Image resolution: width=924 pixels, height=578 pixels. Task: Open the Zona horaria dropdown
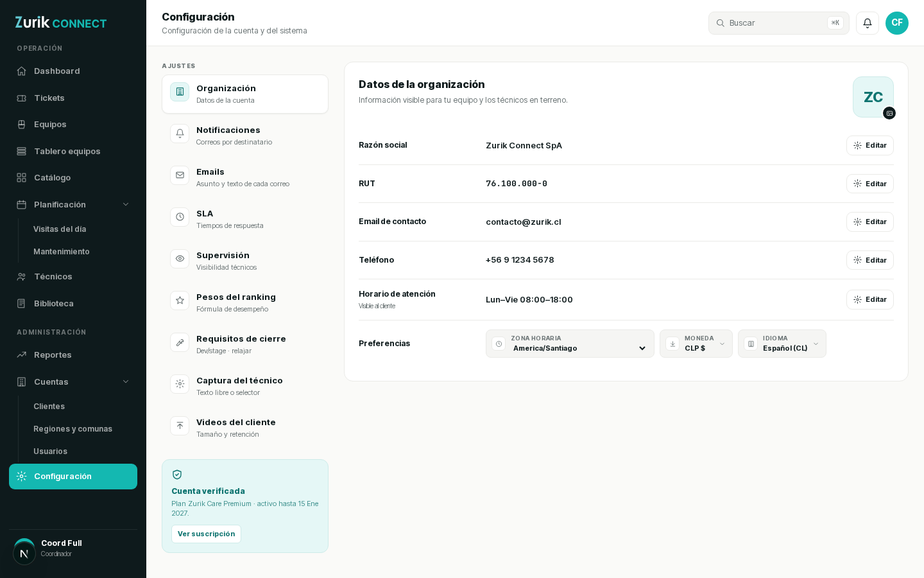coord(570,344)
